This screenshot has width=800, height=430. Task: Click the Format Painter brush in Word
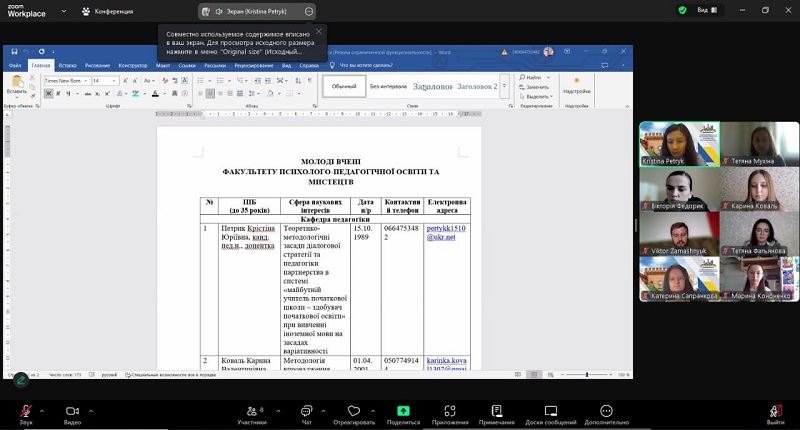[x=33, y=96]
